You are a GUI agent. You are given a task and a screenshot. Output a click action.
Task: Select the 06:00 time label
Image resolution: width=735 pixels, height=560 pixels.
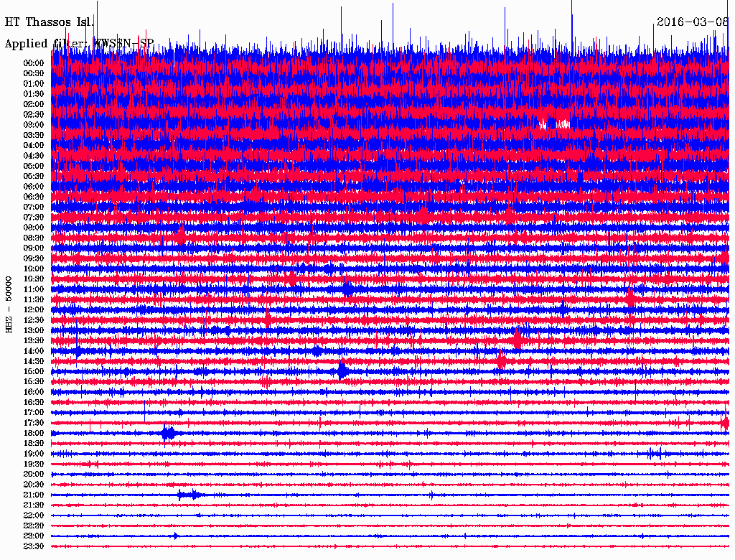pyautogui.click(x=34, y=186)
